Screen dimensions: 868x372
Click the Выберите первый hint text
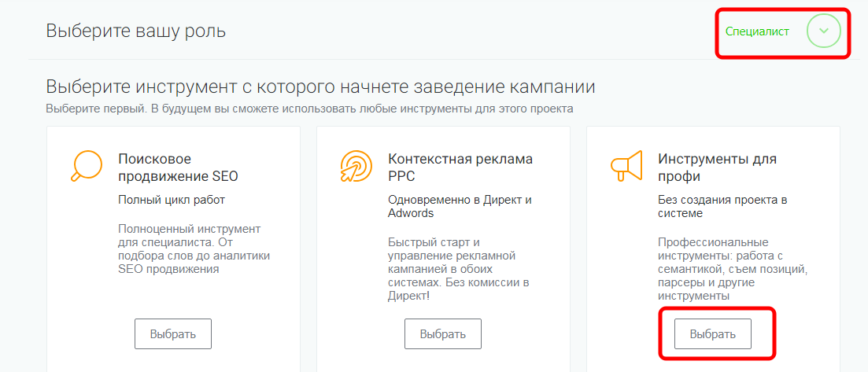[x=308, y=108]
